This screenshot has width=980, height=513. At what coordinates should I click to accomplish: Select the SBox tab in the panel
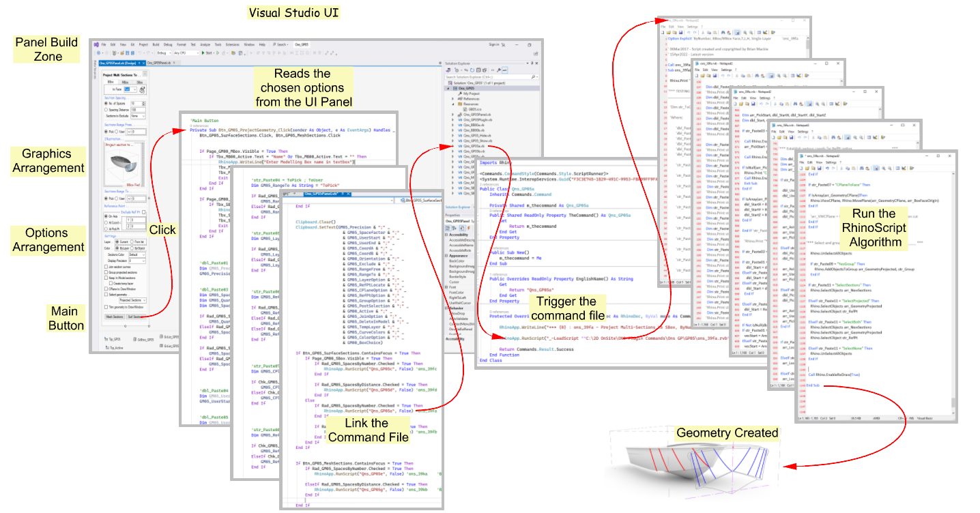coord(139,82)
